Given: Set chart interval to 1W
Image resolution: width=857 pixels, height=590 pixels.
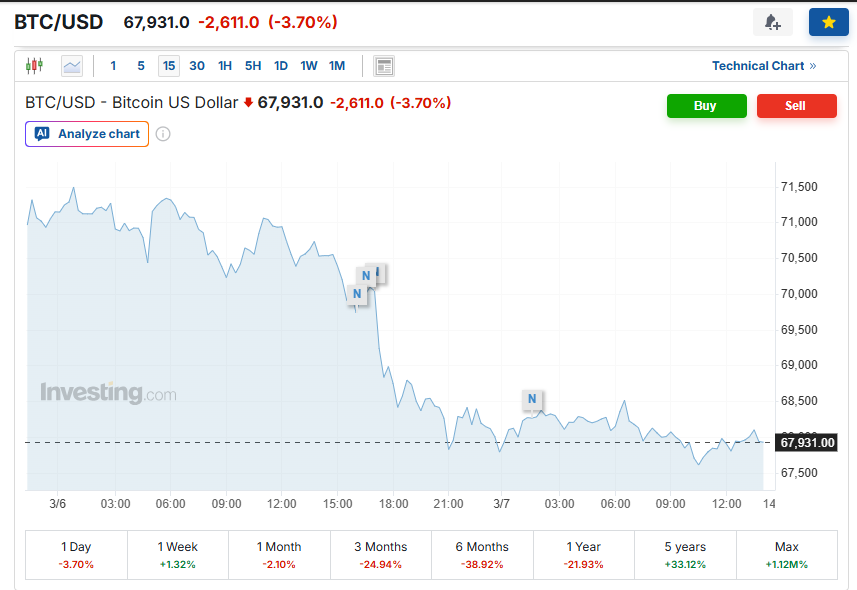Looking at the screenshot, I should pos(309,66).
